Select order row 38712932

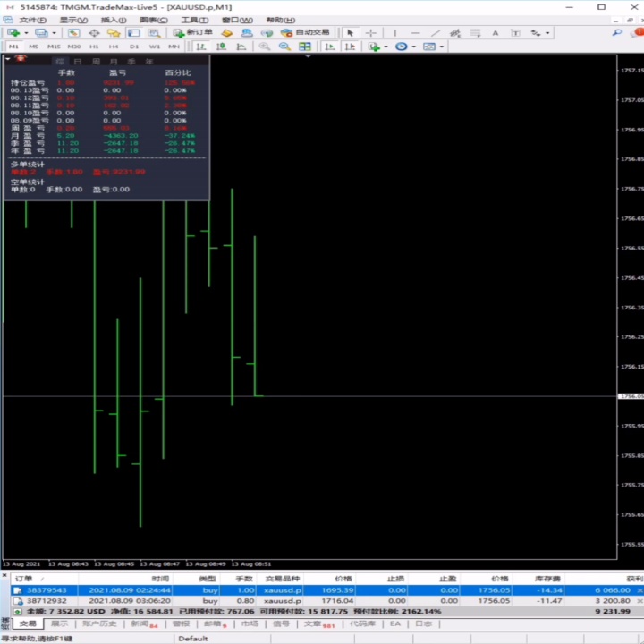[327, 601]
